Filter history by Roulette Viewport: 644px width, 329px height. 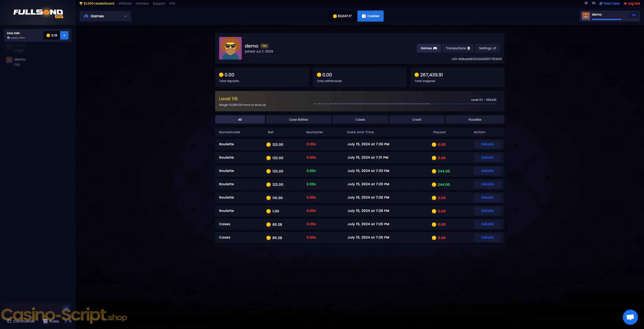(x=475, y=120)
